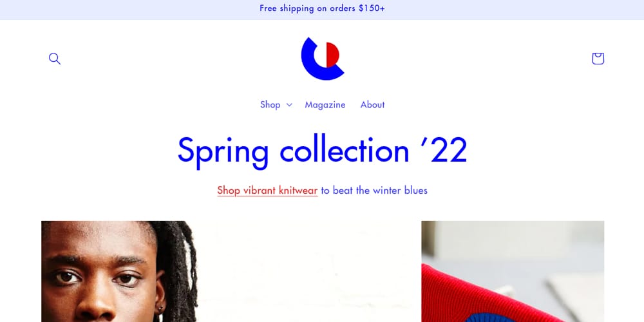Follow the Shop vibrant knitwear link
The image size is (644, 322).
point(267,191)
